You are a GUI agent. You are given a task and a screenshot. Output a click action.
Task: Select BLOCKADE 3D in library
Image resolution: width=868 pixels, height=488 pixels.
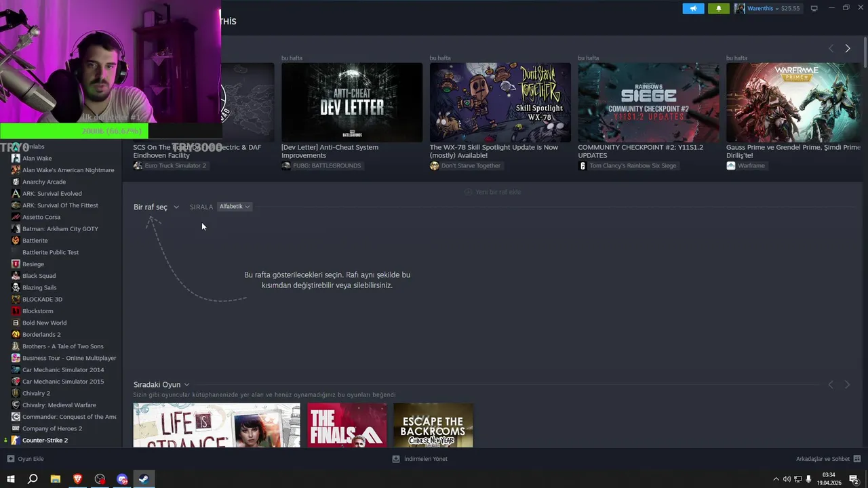click(x=42, y=299)
